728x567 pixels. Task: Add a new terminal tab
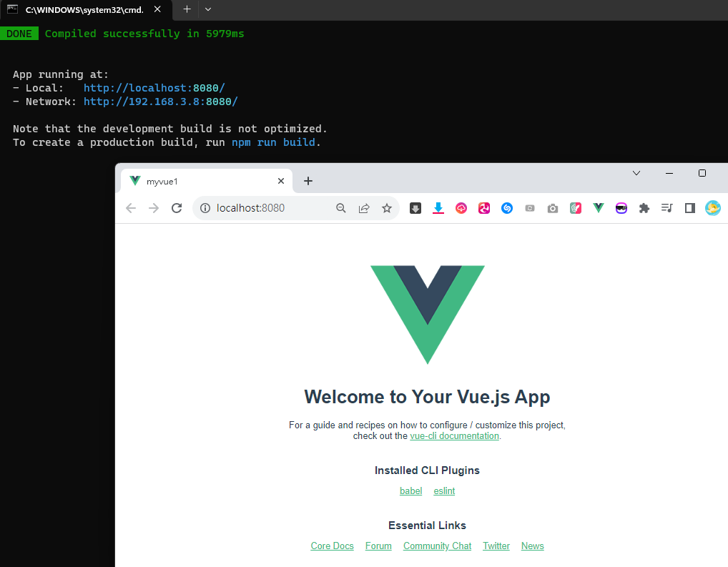click(x=187, y=9)
